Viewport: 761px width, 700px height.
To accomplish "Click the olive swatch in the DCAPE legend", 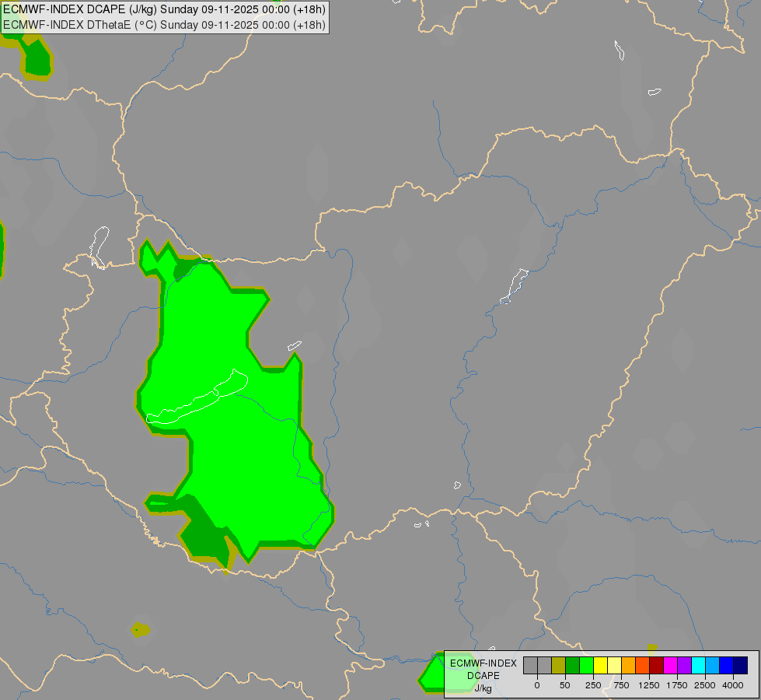I will coord(559,665).
